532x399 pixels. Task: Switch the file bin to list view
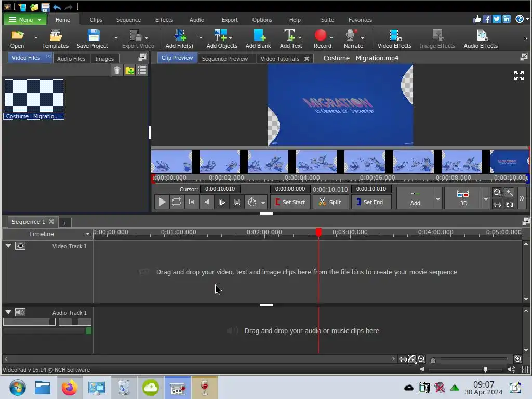[x=142, y=70]
